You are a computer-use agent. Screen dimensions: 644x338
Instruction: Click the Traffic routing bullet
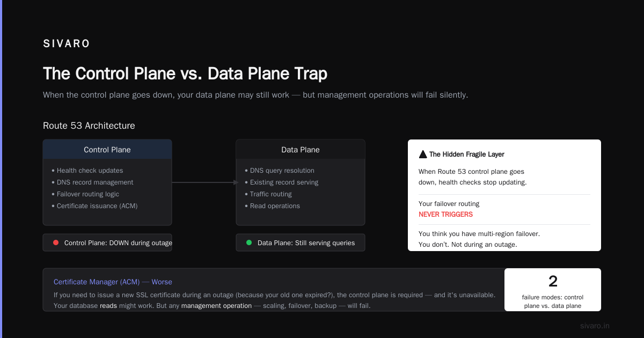pyautogui.click(x=268, y=194)
